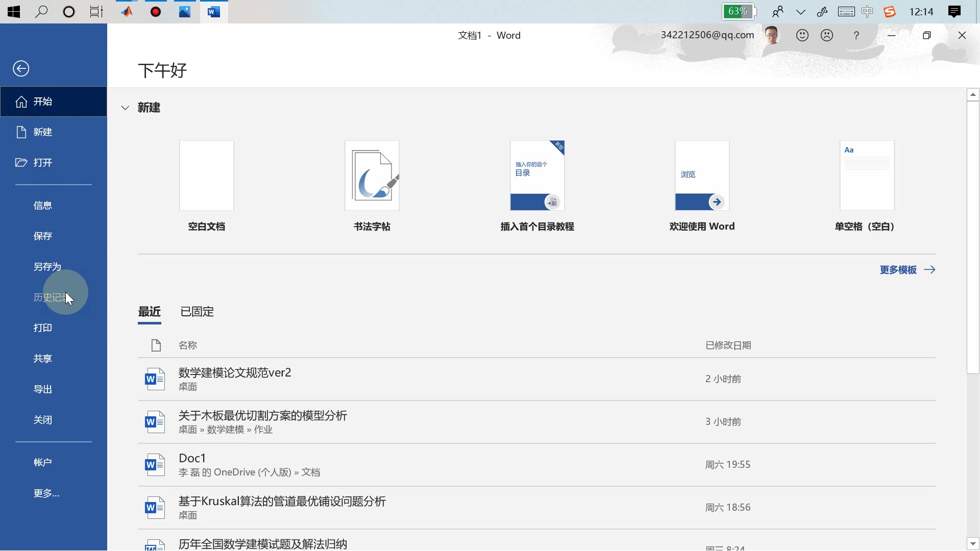This screenshot has height=551, width=980.
Task: Click the Word icon beside 数学建模论文规范ver2
Action: (155, 379)
